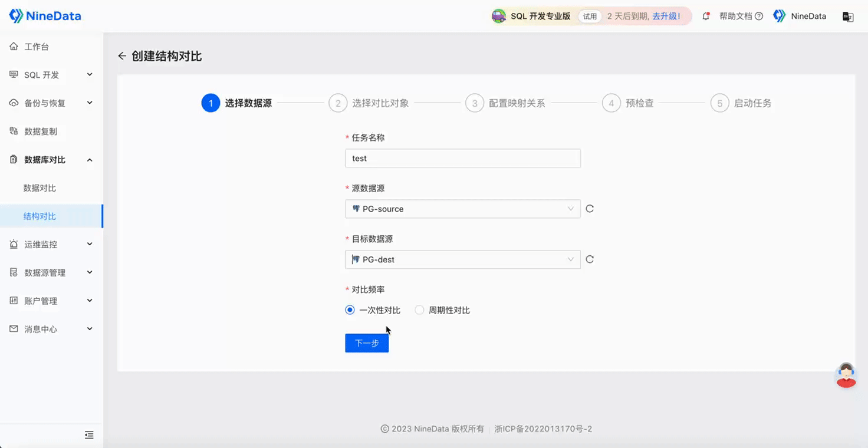Click the PostgreSQL icon in PG-dest field
This screenshot has height=448, width=868.
[356, 259]
